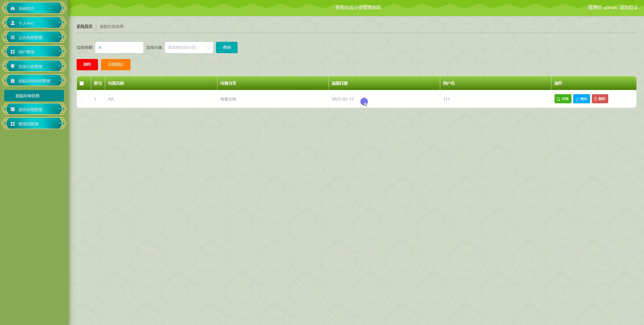Image resolution: width=644 pixels, height=325 pixels.
Task: Click the green 详情 button for AA
Action: pyautogui.click(x=563, y=99)
